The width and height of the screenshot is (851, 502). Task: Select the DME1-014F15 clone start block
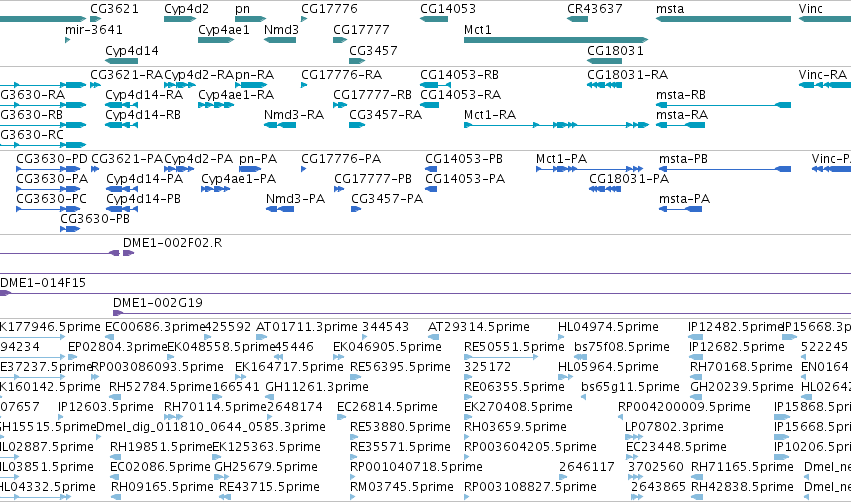pyautogui.click(x=5, y=293)
